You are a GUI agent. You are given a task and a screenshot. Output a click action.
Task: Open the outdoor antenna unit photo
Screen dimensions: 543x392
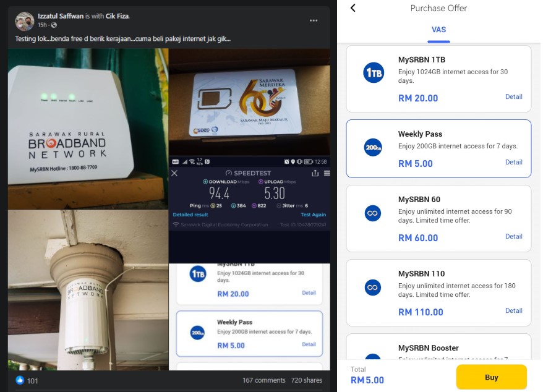88,290
